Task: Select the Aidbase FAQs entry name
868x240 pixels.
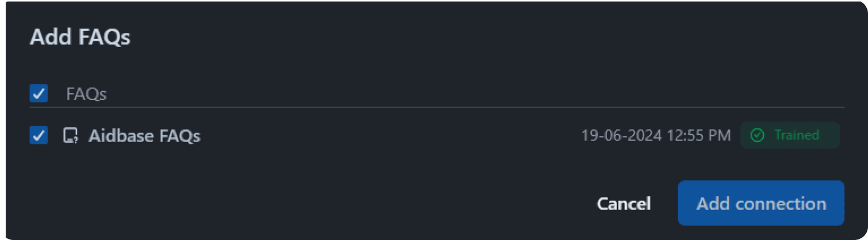Action: tap(144, 136)
